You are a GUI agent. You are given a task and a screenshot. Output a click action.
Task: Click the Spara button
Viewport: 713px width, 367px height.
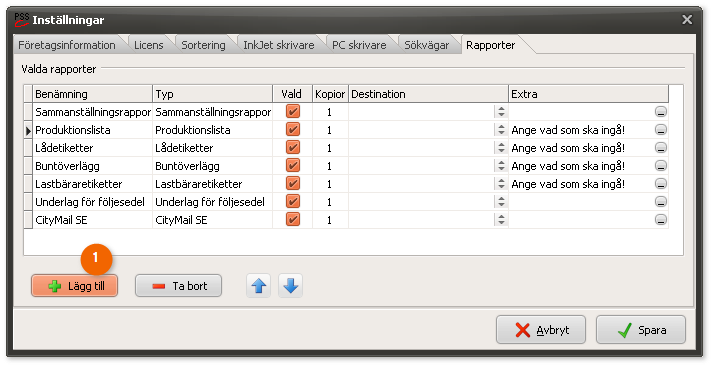pyautogui.click(x=641, y=330)
